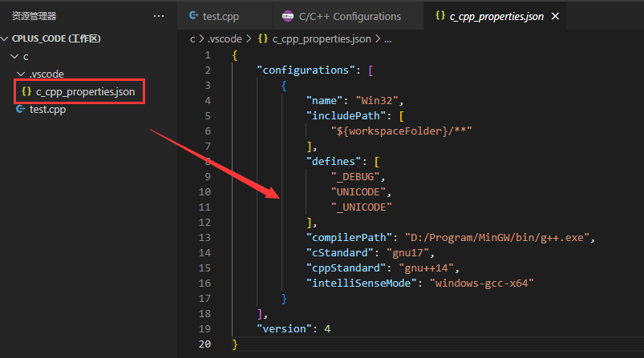Click the JSON braces icon on the active tab
The image size is (644, 358).
pyautogui.click(x=439, y=16)
